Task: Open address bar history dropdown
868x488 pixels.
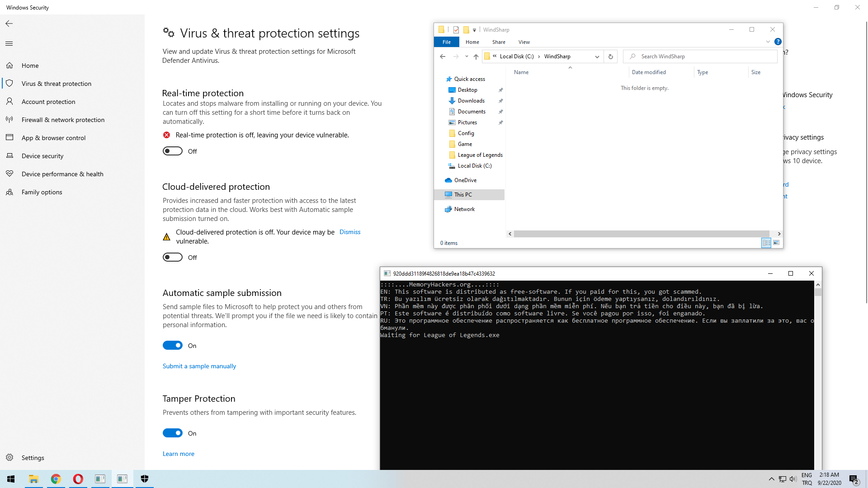Action: pos(597,56)
